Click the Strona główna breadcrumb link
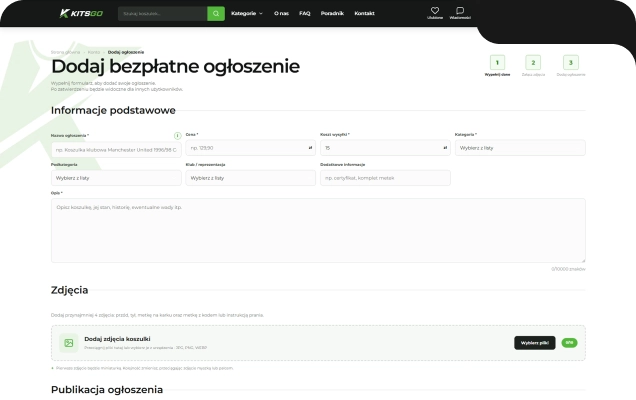Screen dimensions: 636x400 click(x=65, y=52)
